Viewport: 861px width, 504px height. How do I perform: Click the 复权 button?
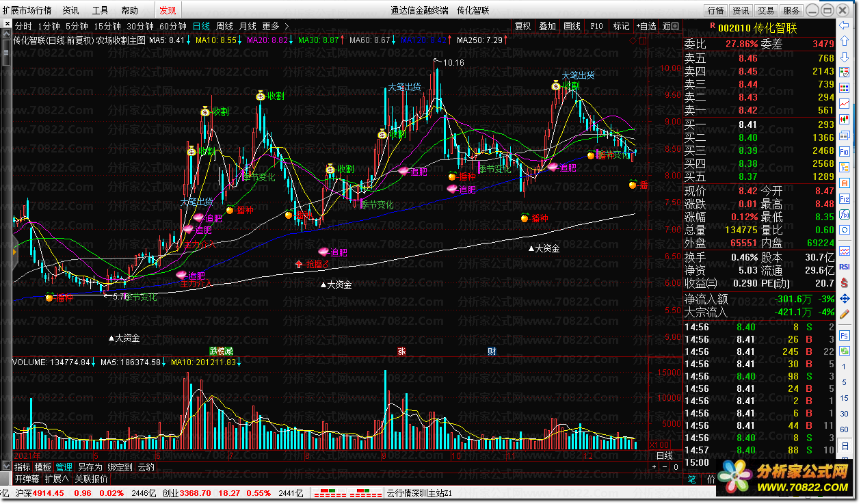point(522,26)
